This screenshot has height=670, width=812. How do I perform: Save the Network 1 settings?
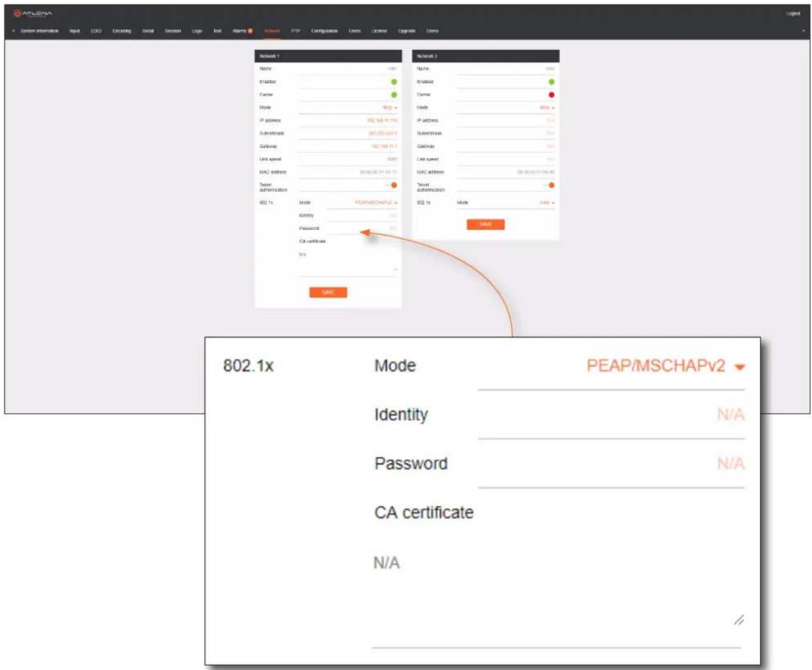point(328,292)
